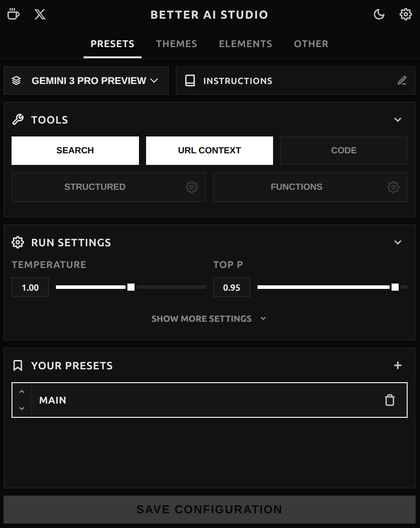The image size is (420, 528).
Task: Open the Gemini 3 Pro Preview model dropdown
Action: [x=86, y=81]
